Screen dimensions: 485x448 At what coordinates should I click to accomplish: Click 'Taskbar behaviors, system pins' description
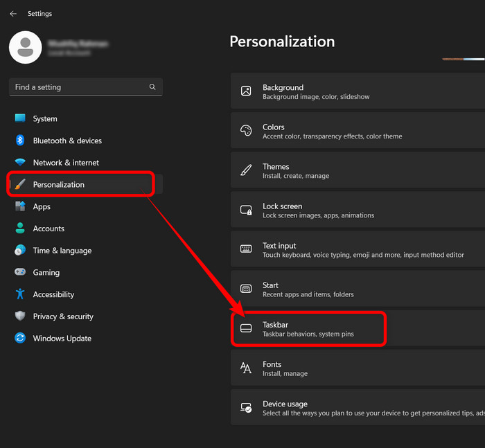click(308, 334)
